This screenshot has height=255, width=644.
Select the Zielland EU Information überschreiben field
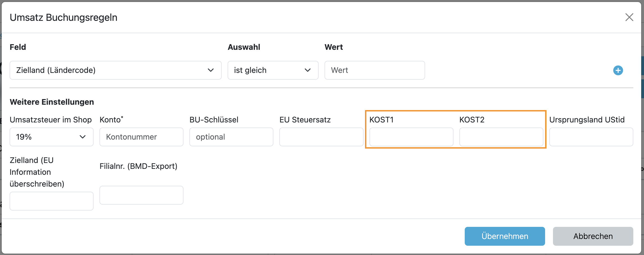(51, 201)
